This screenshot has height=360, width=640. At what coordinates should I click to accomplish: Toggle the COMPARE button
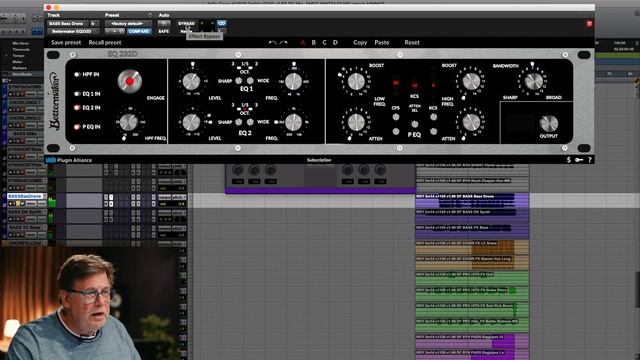(139, 31)
